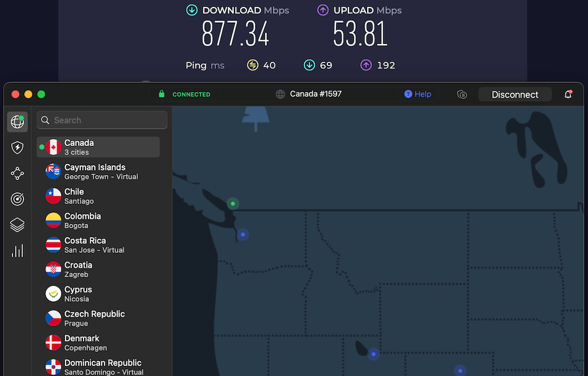Open the Help link

[x=418, y=94]
